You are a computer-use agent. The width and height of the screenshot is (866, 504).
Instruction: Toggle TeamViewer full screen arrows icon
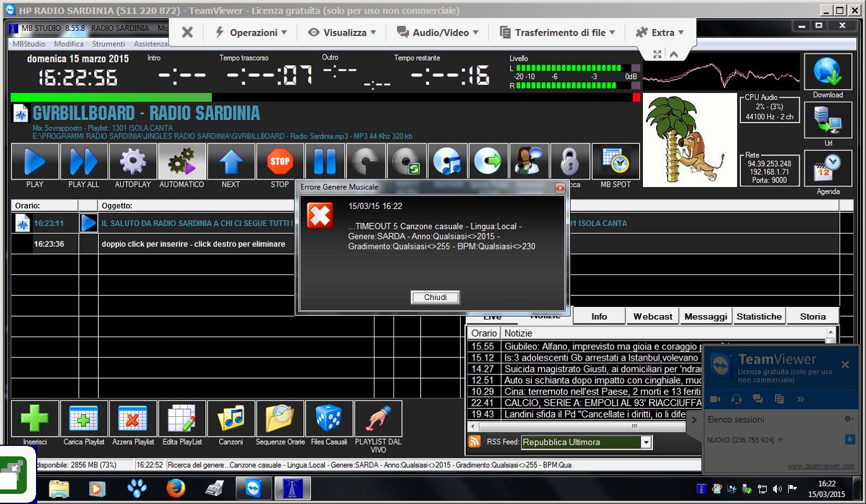pyautogui.click(x=657, y=55)
